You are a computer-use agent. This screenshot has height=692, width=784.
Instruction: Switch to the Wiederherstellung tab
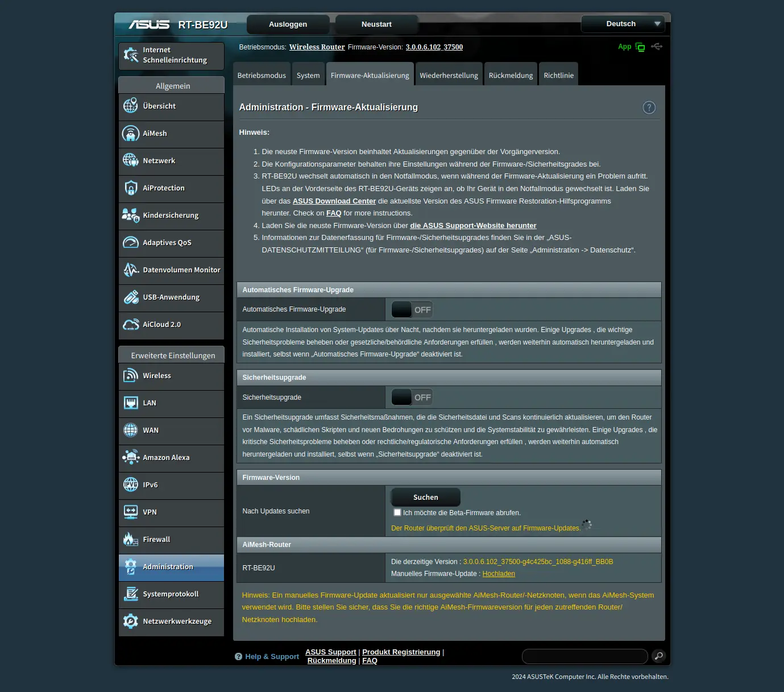[449, 75]
